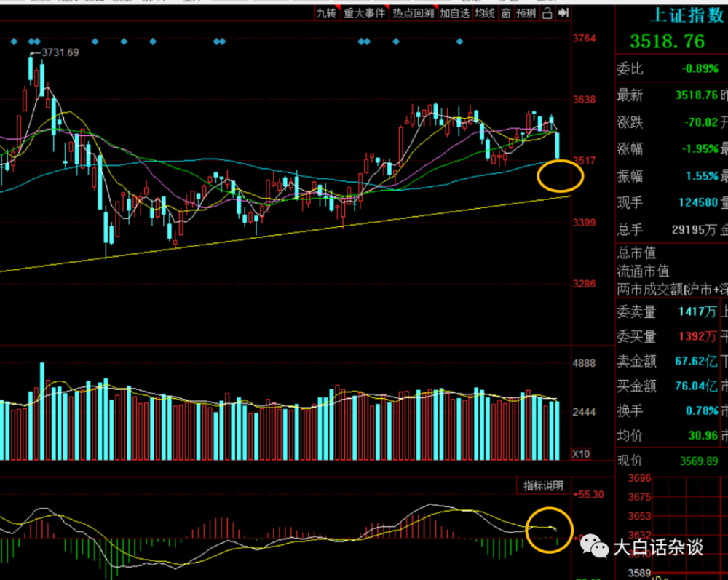Toggle the 窗 window option
728x580 pixels.
(x=505, y=13)
